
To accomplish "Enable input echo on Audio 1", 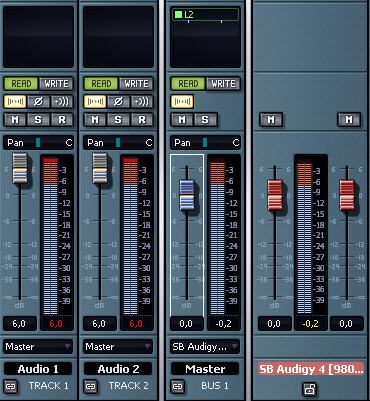I will (x=62, y=101).
